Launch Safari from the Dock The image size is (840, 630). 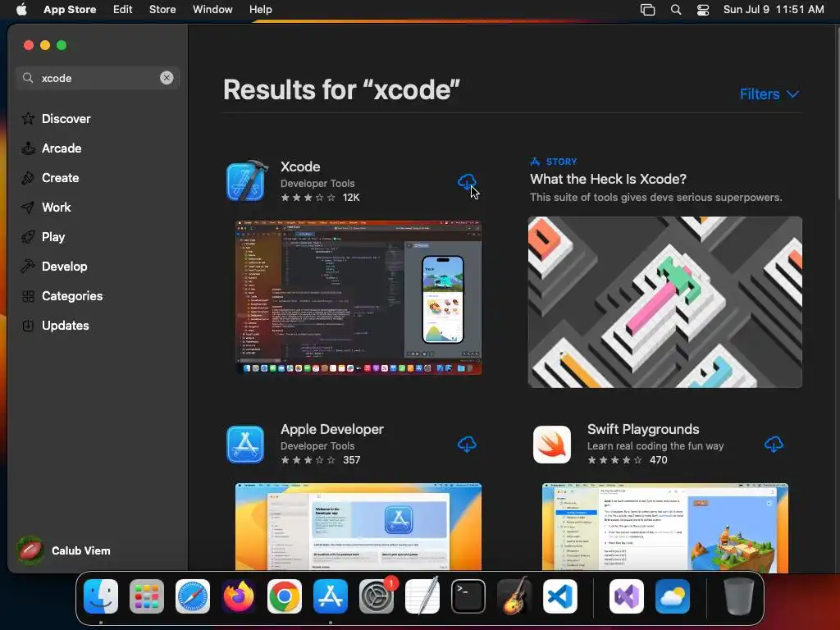pos(193,596)
